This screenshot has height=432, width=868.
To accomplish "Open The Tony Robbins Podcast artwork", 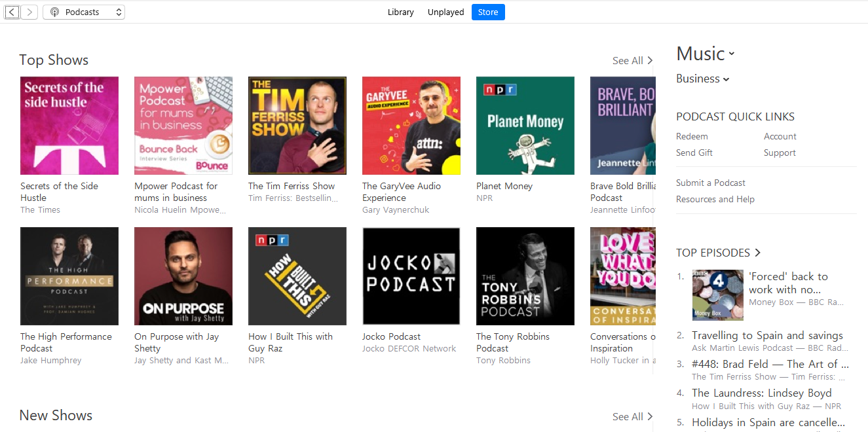I will (525, 276).
